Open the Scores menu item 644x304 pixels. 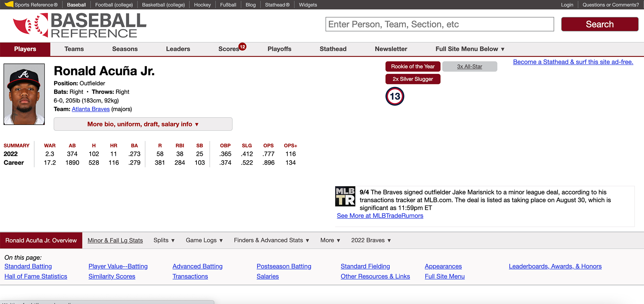pyautogui.click(x=228, y=49)
